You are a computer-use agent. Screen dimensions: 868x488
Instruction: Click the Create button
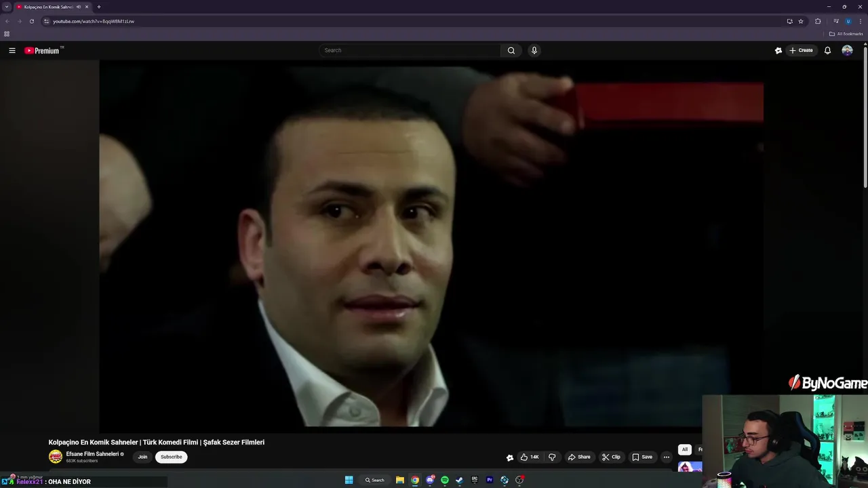tap(801, 50)
